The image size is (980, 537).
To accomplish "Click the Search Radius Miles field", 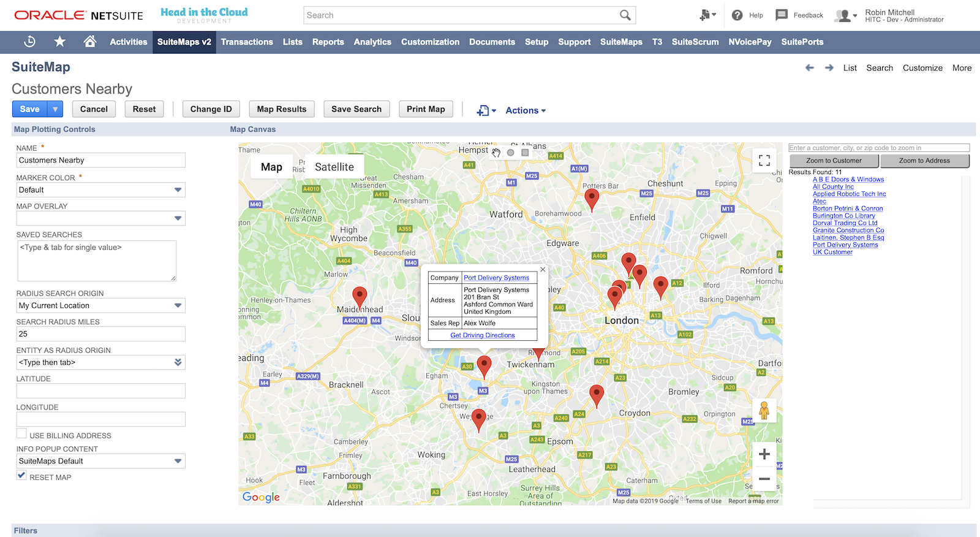I will coord(100,334).
